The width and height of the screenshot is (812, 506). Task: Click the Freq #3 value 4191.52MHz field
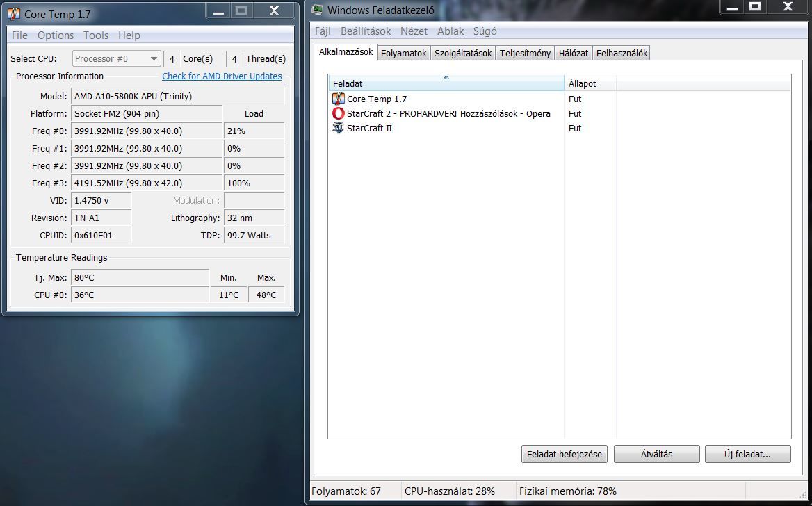pos(147,183)
